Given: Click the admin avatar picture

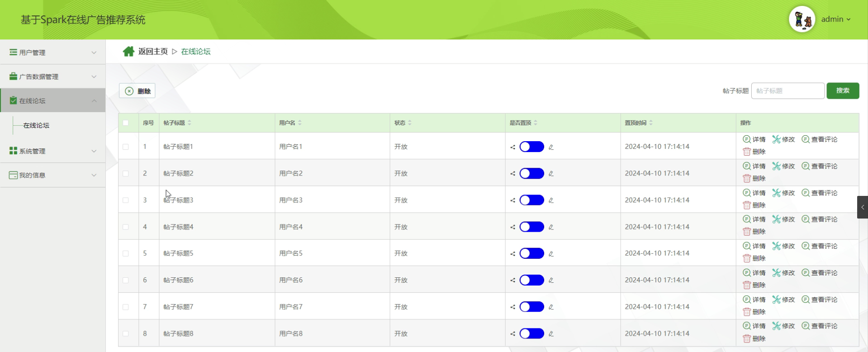Looking at the screenshot, I should [802, 19].
